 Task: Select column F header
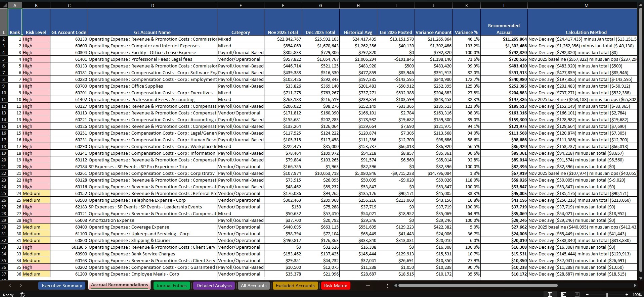pos(283,5)
